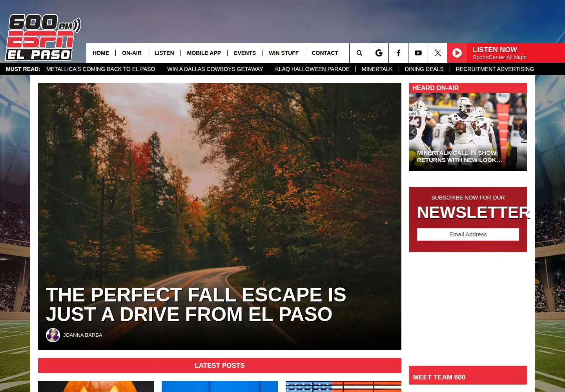The image size is (565, 392).
Task: Click the Latest Posts header
Action: coord(220,365)
